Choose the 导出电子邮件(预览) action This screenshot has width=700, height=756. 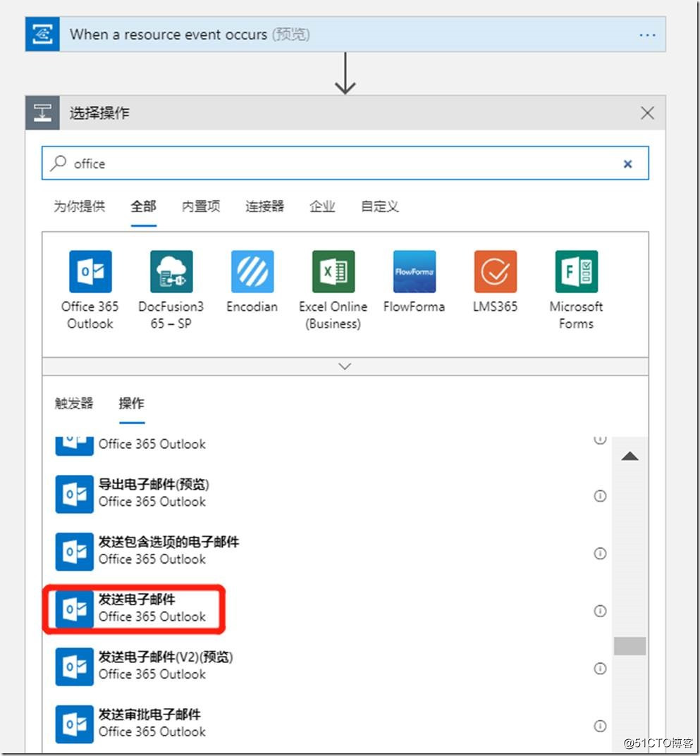[326, 494]
